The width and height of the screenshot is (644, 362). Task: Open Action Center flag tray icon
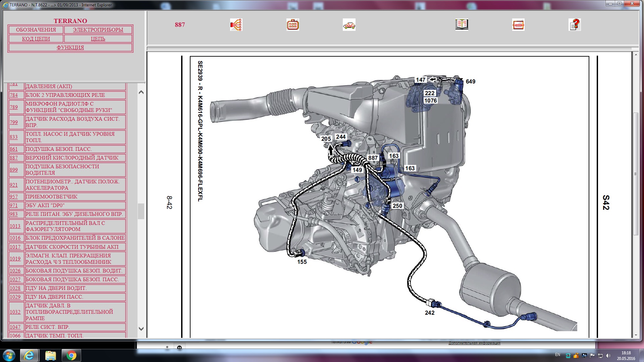pos(592,356)
